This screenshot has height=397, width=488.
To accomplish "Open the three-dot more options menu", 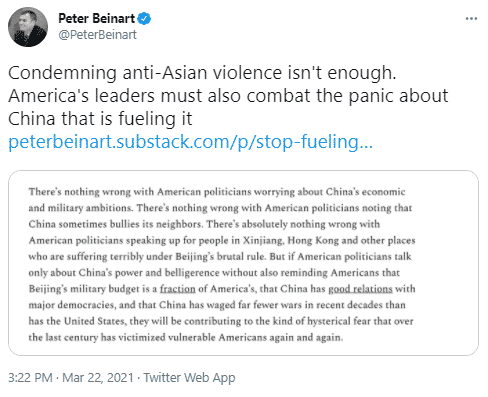I will coord(471,19).
